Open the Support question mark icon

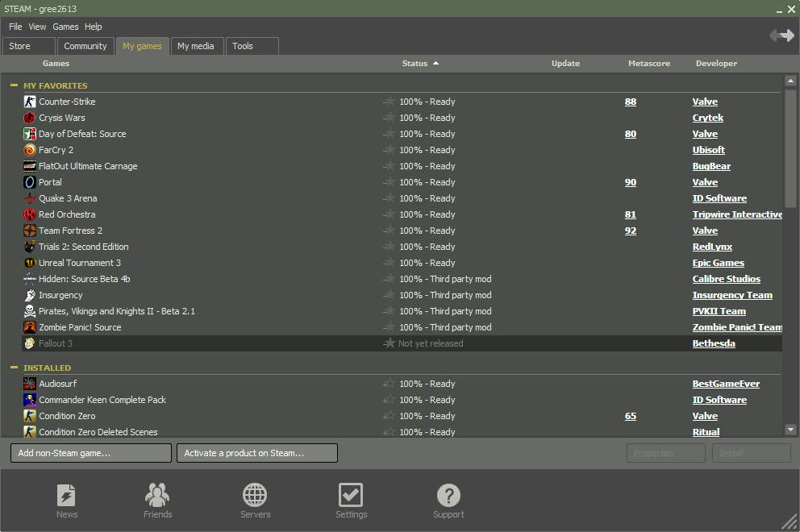tap(448, 496)
